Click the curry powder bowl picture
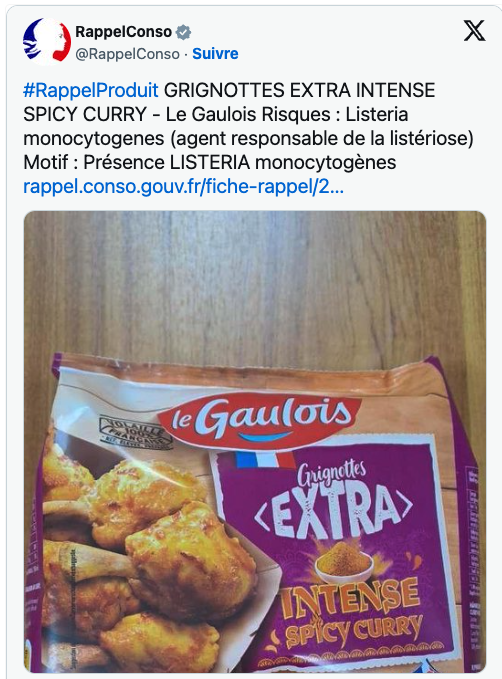The width and height of the screenshot is (502, 679). tap(344, 562)
